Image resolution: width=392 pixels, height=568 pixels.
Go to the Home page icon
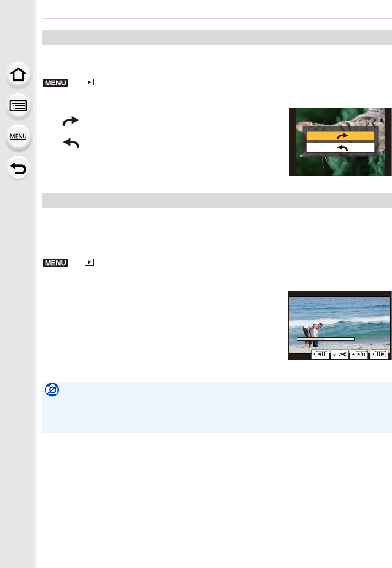click(18, 75)
